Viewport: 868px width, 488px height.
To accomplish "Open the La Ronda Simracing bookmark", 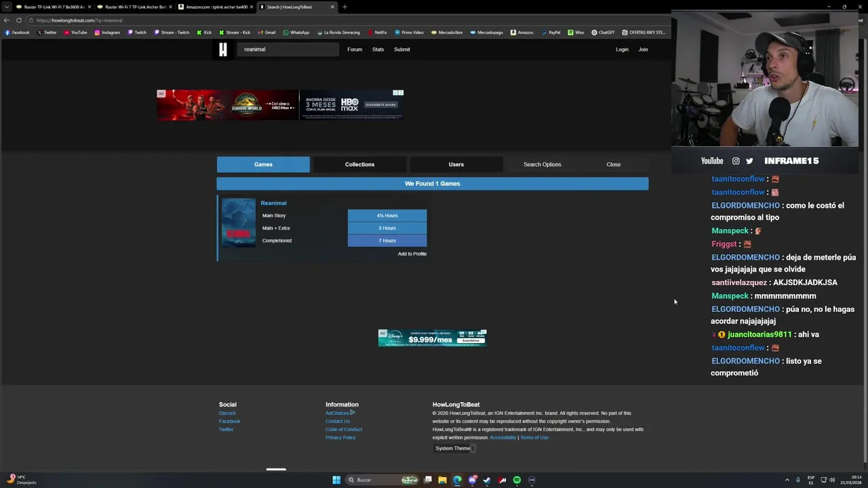I will point(338,33).
